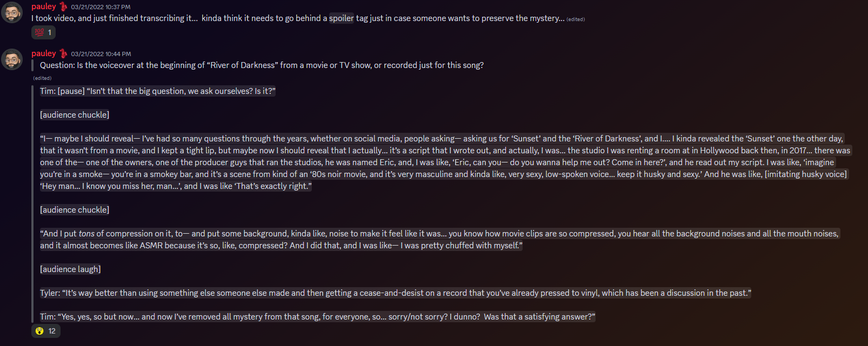The image size is (868, 346).
Task: Click the 03/21/2022 10:44 PM timestamp
Action: click(101, 54)
